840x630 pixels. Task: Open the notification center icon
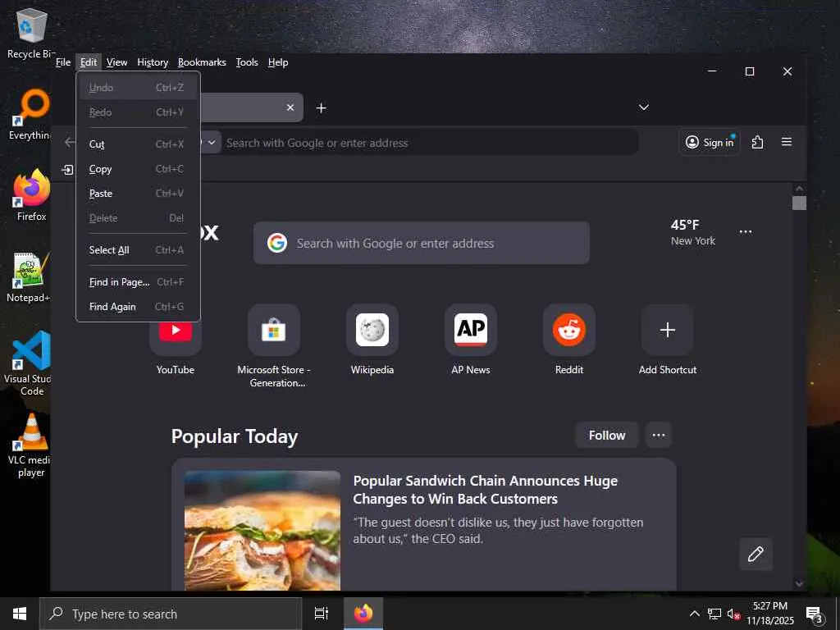(x=815, y=614)
